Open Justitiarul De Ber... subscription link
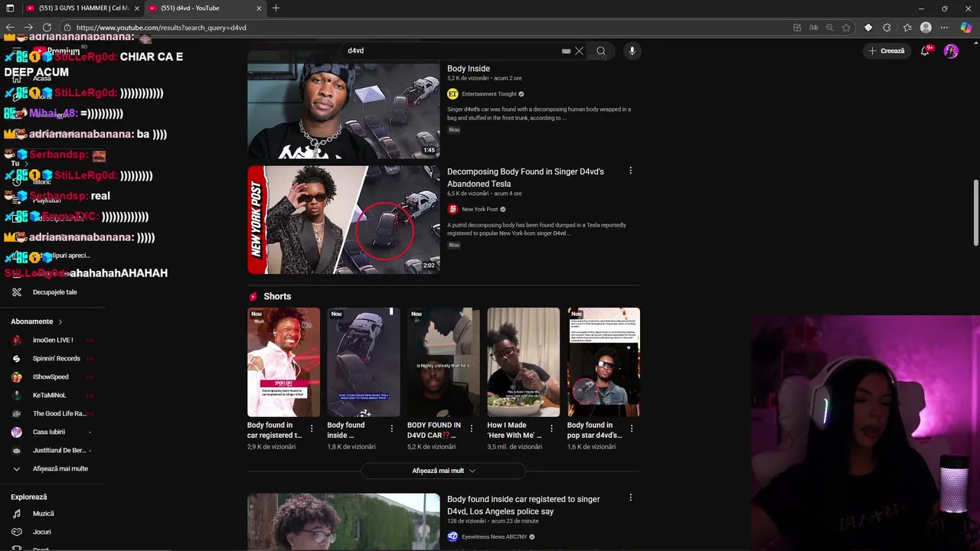 [60, 451]
